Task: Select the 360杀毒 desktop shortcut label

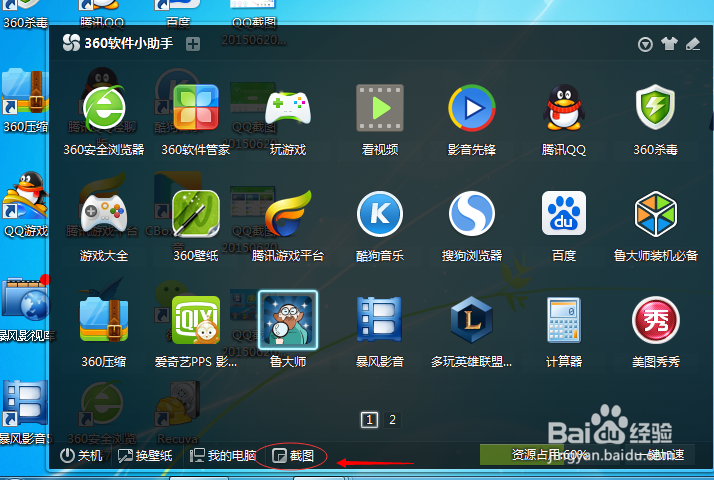Action: 25,22
